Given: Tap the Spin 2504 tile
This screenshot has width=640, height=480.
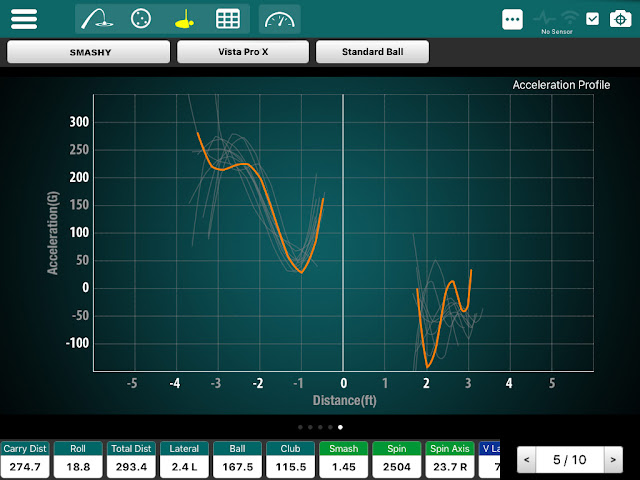Looking at the screenshot, I should [396, 460].
